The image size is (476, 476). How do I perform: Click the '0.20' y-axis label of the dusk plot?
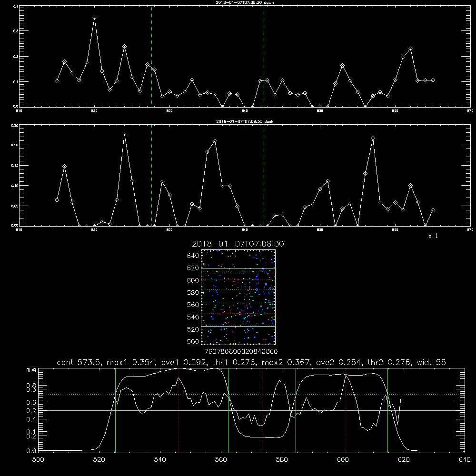tap(15, 145)
